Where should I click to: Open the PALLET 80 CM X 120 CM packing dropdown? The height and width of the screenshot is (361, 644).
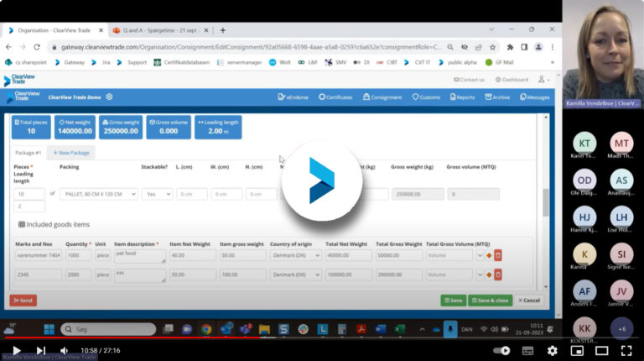click(x=99, y=194)
